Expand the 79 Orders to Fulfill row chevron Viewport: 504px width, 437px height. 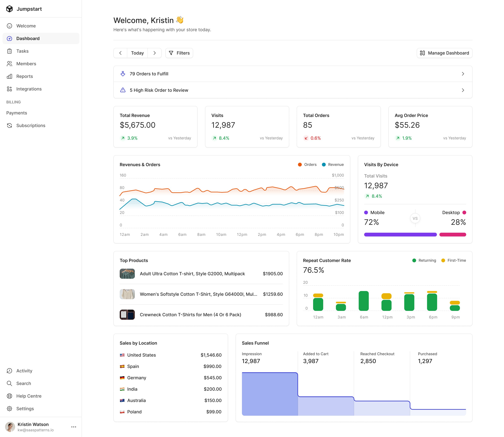pyautogui.click(x=463, y=74)
